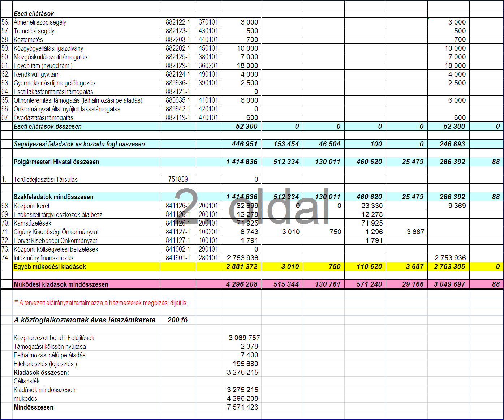The width and height of the screenshot is (504, 420).
Task: Click the final 'Mindösszesen' label
Action: [33, 407]
